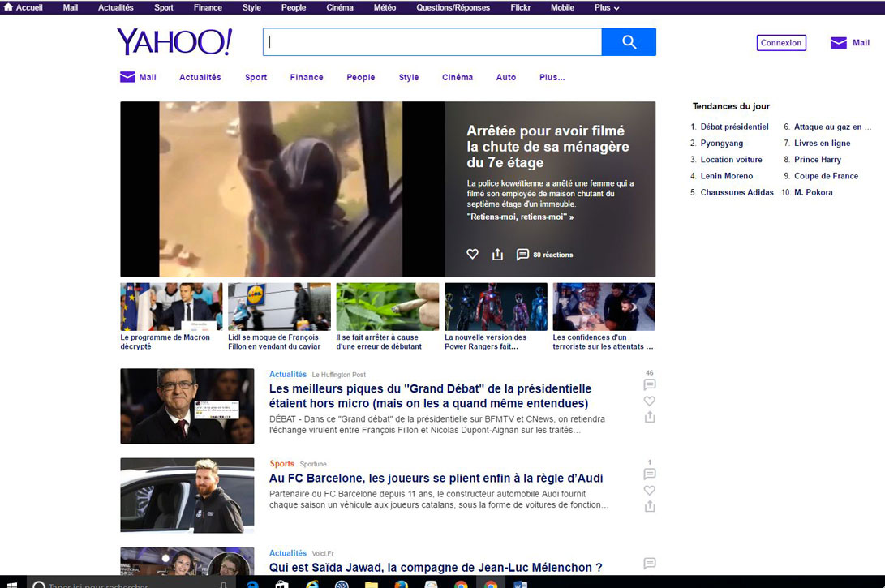The width and height of the screenshot is (885, 588).
Task: Select Style in the navigation row
Action: pyautogui.click(x=409, y=77)
